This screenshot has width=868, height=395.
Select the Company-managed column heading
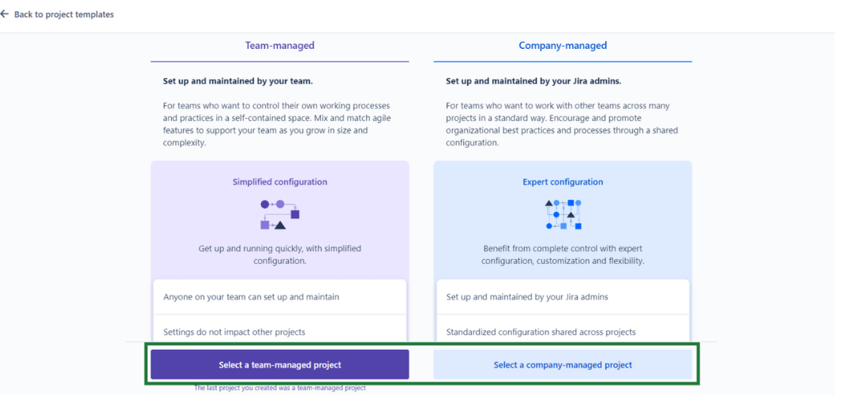tap(563, 46)
